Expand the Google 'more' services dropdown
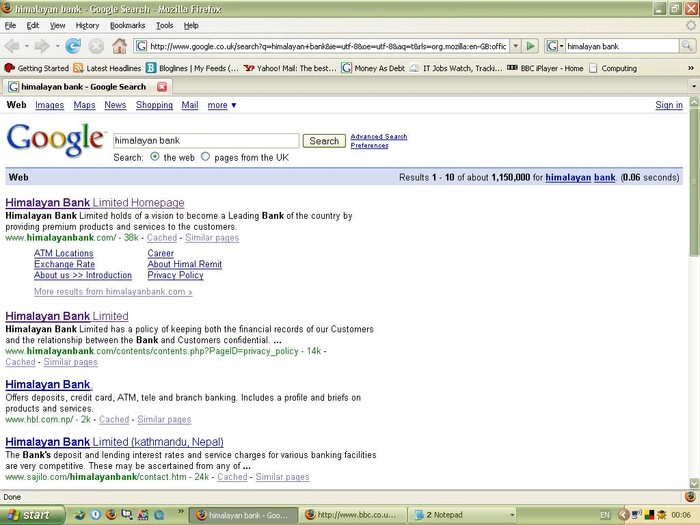This screenshot has width=700, height=525. tap(221, 105)
